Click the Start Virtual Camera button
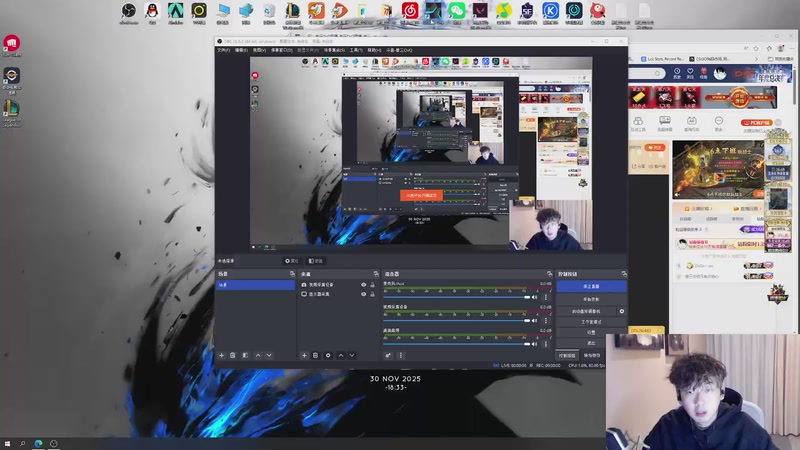Image resolution: width=800 pixels, height=450 pixels. (x=586, y=311)
